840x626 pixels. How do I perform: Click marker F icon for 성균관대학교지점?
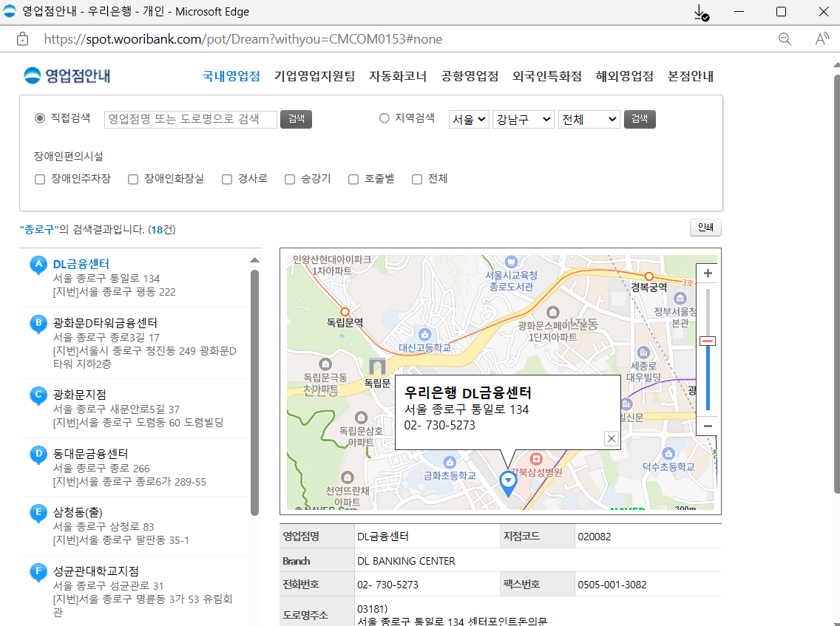[x=38, y=572]
